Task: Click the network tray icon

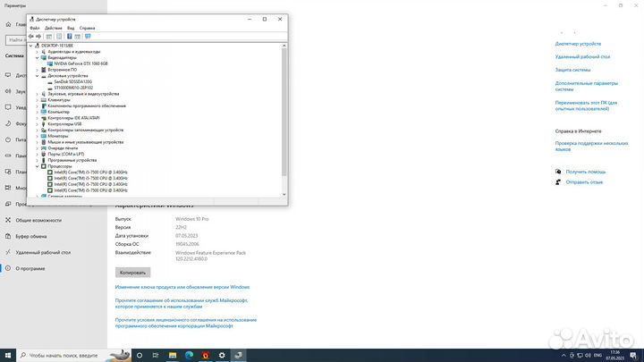Action: click(580, 356)
